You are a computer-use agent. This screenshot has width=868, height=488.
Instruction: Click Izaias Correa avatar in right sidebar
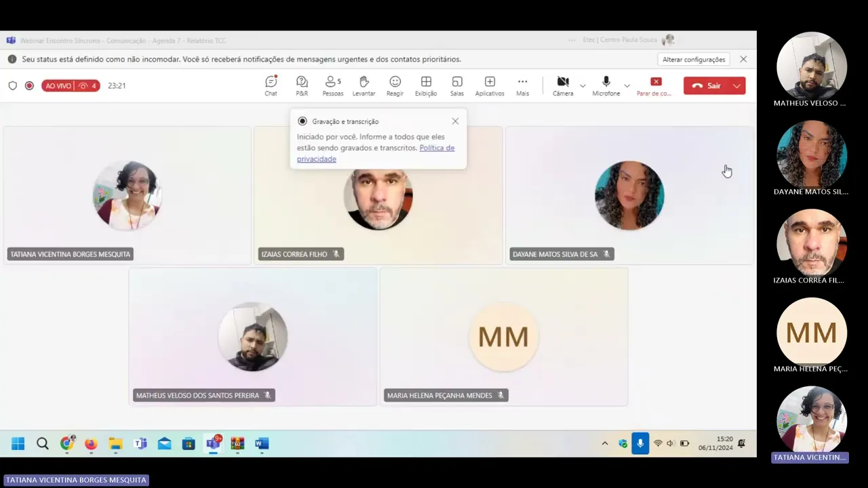pos(812,243)
